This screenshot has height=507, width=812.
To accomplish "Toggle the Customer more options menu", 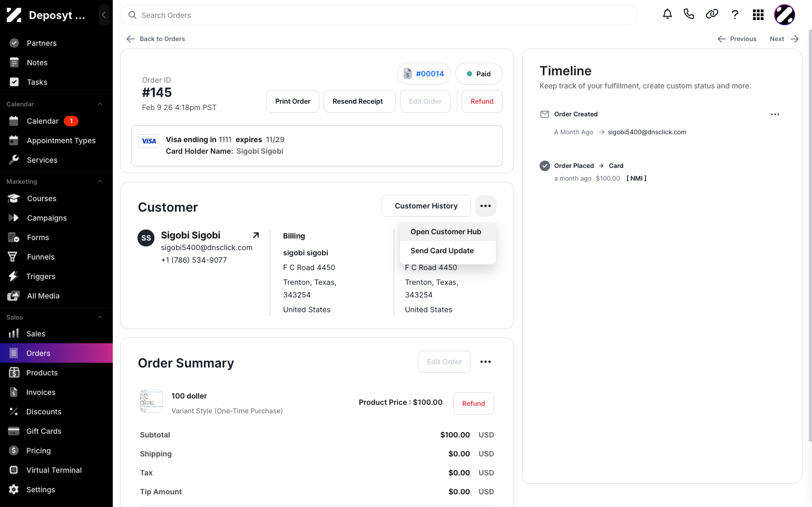I will tap(486, 206).
